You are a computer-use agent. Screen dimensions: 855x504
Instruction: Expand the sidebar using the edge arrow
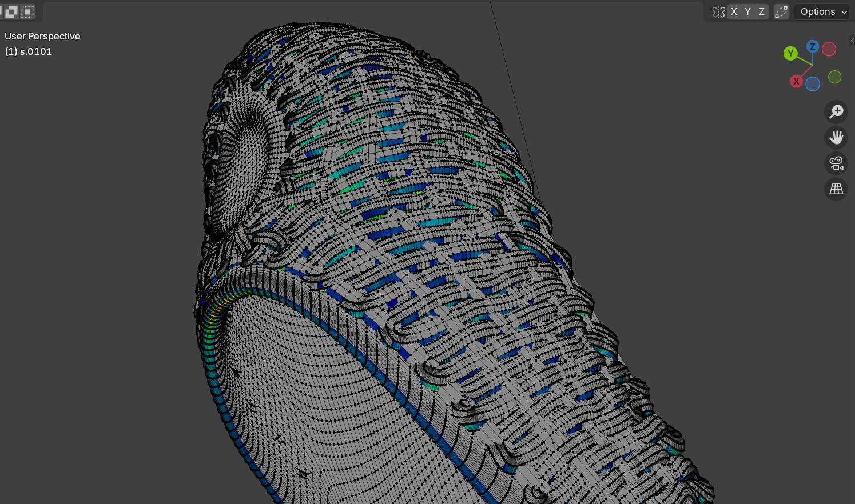click(x=852, y=41)
